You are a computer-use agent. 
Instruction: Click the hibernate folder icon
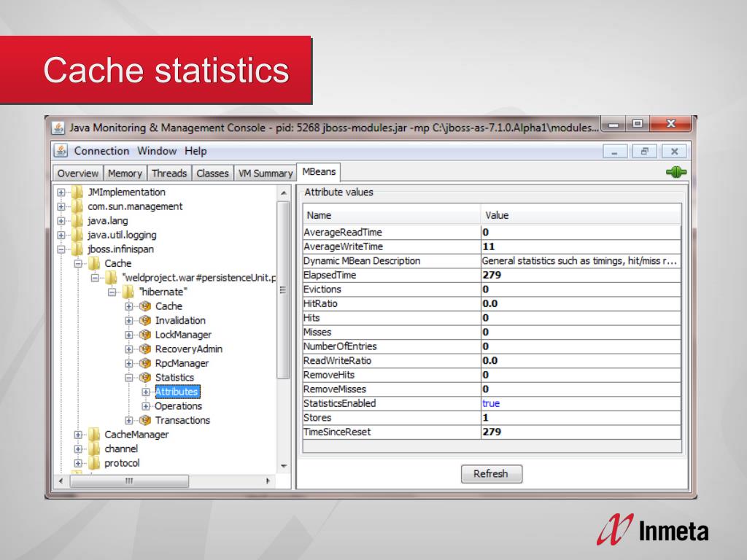(128, 292)
